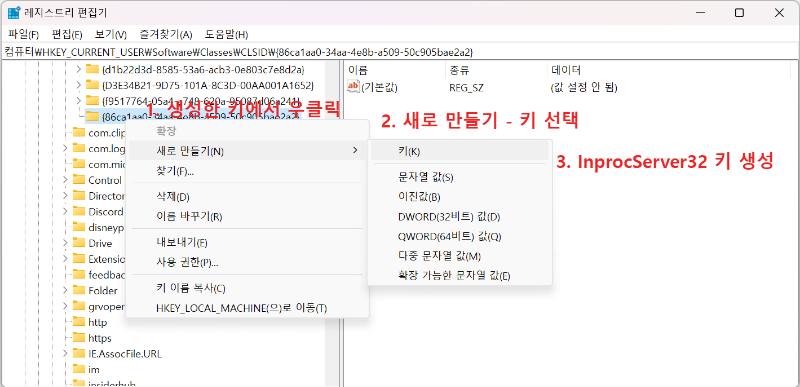Expand the {d1b22d3d-8585-53a6...} key
800x387 pixels.
[x=78, y=69]
